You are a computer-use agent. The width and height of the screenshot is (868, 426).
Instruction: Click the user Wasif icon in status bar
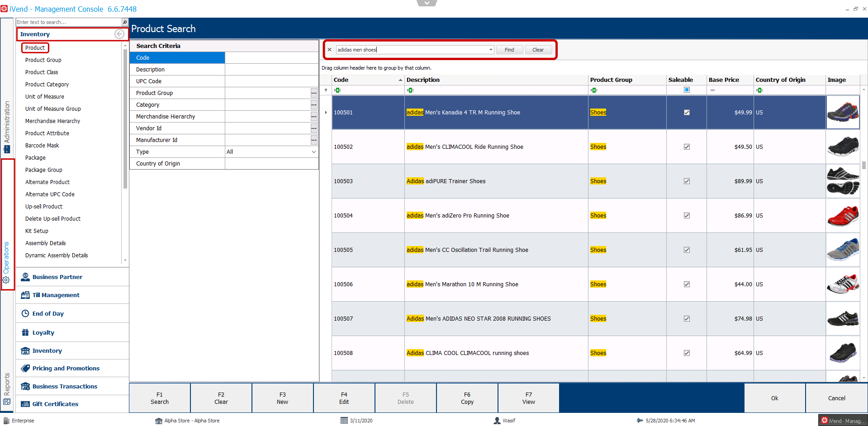497,421
